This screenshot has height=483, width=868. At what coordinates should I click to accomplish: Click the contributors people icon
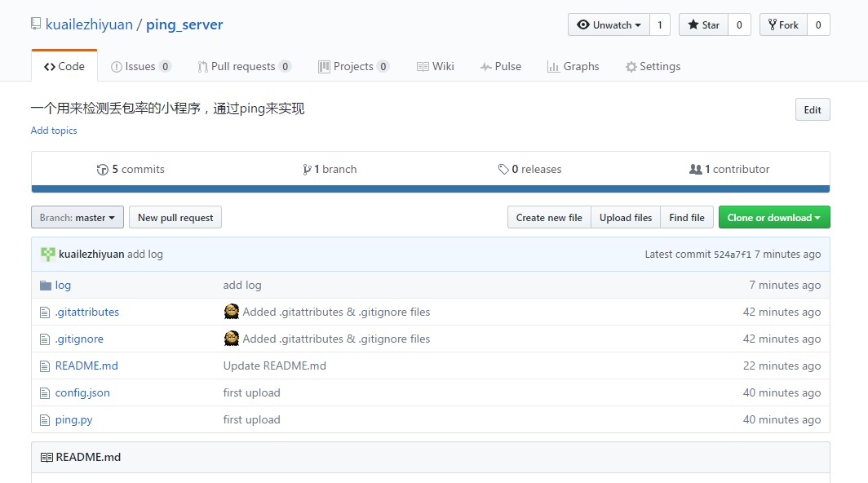point(695,170)
